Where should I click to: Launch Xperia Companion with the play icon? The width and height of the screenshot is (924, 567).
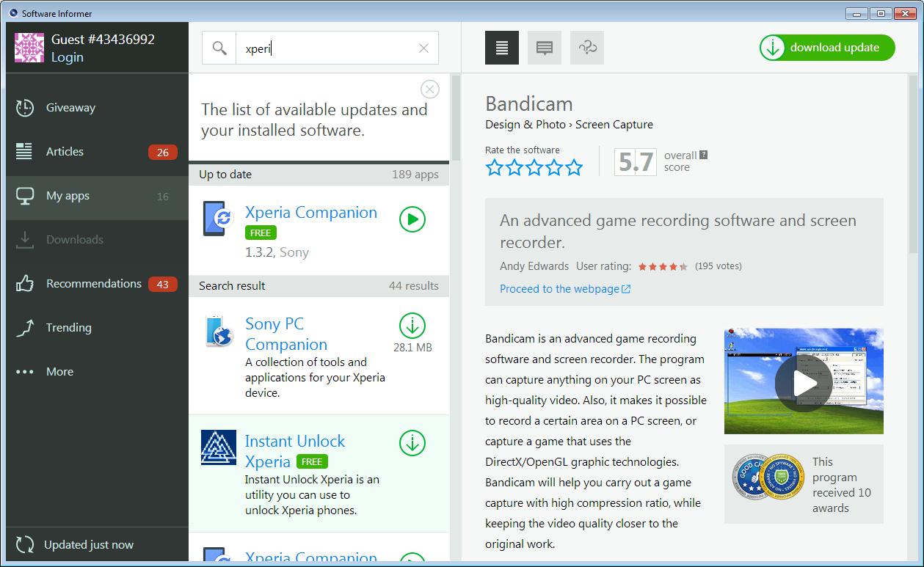pyautogui.click(x=412, y=219)
